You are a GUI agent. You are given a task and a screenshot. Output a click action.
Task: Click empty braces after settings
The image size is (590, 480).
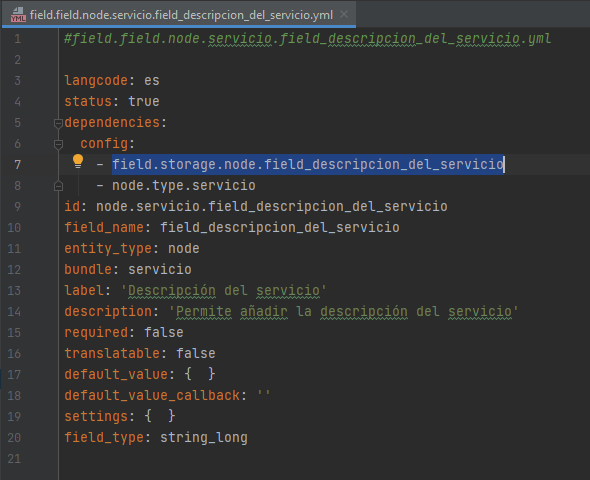point(160,416)
